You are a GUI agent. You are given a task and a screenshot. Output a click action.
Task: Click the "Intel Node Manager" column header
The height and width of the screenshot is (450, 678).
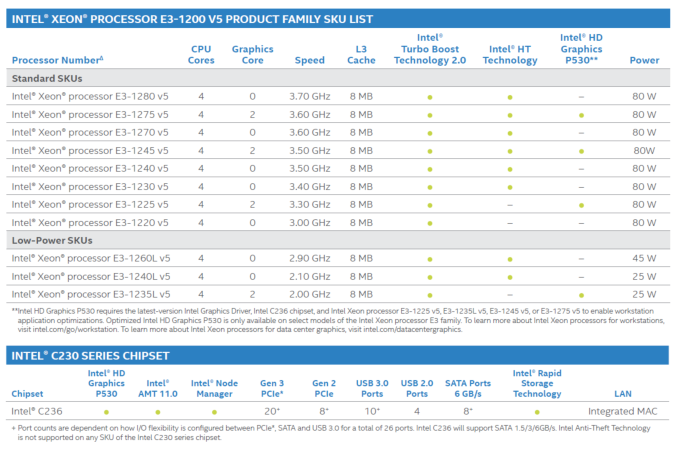point(214,388)
